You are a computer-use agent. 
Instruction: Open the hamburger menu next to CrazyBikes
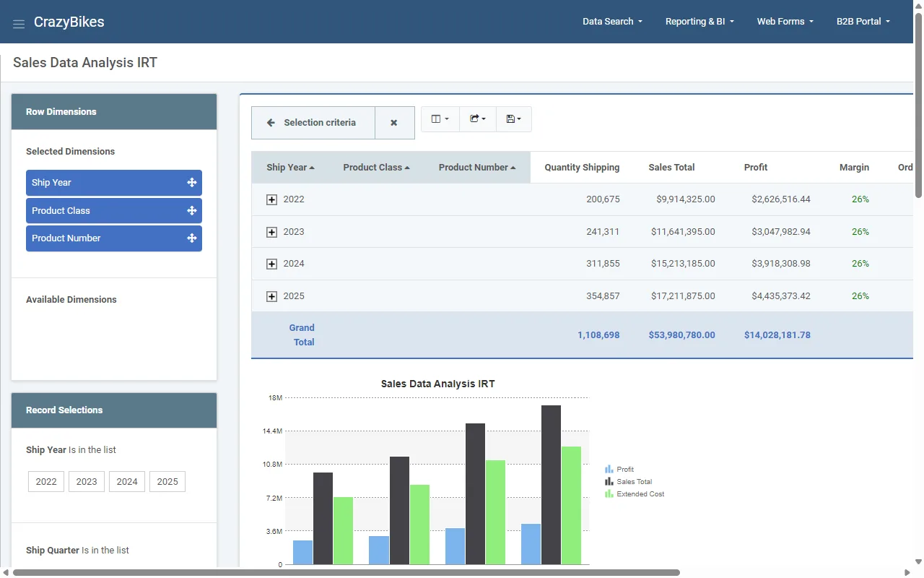click(x=19, y=24)
